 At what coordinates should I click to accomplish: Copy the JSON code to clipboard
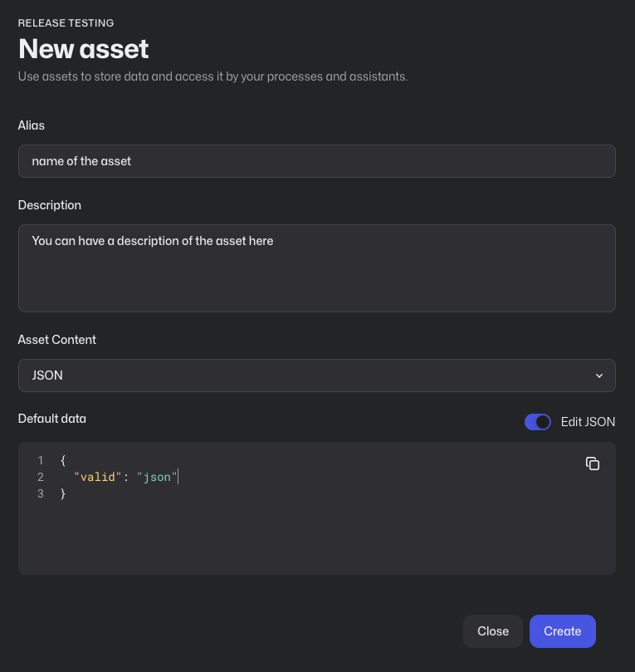point(592,464)
